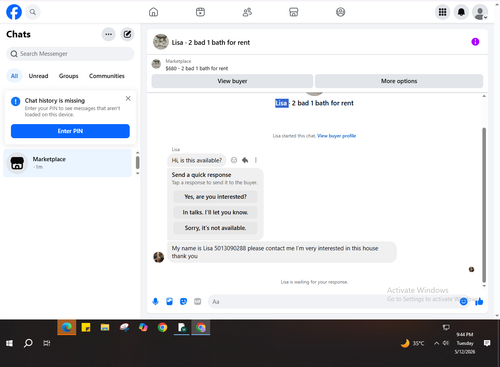Dismiss the Chat history is missing notice
This screenshot has width=500, height=367.
click(128, 98)
